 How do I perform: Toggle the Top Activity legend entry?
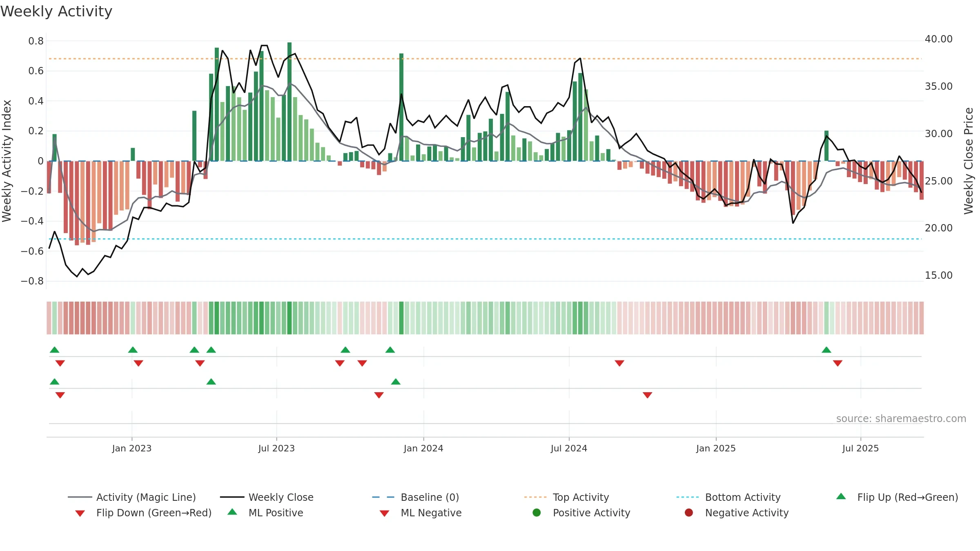[566, 497]
